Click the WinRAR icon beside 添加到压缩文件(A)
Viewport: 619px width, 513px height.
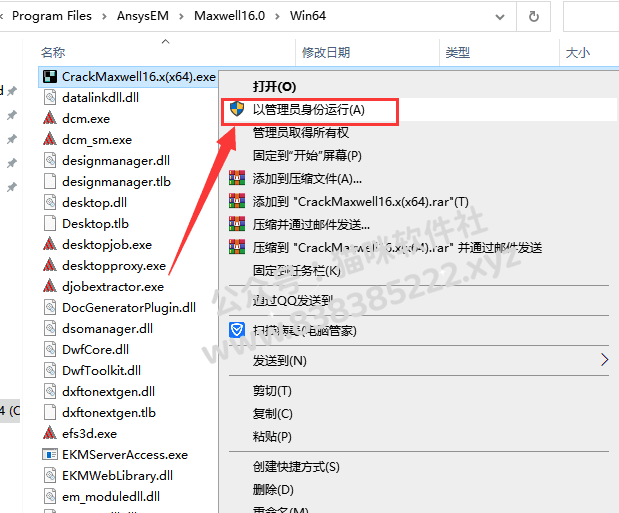click(237, 178)
